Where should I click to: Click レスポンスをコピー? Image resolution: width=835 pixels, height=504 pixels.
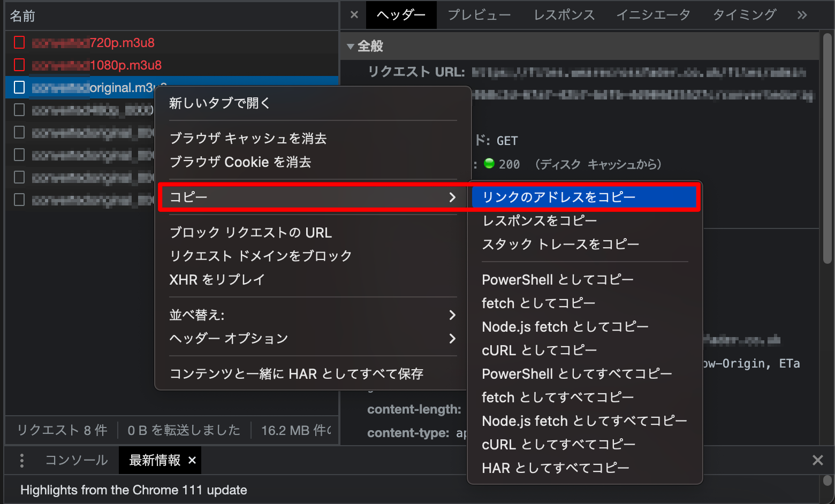(584, 221)
